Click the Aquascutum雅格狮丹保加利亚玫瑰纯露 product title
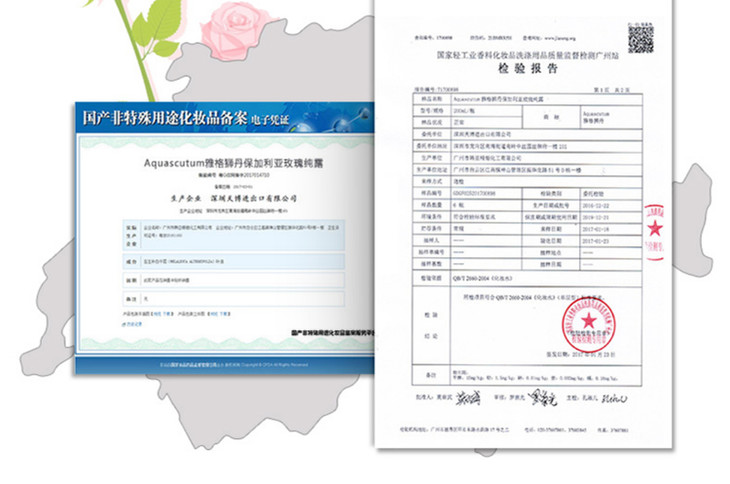 point(233,163)
